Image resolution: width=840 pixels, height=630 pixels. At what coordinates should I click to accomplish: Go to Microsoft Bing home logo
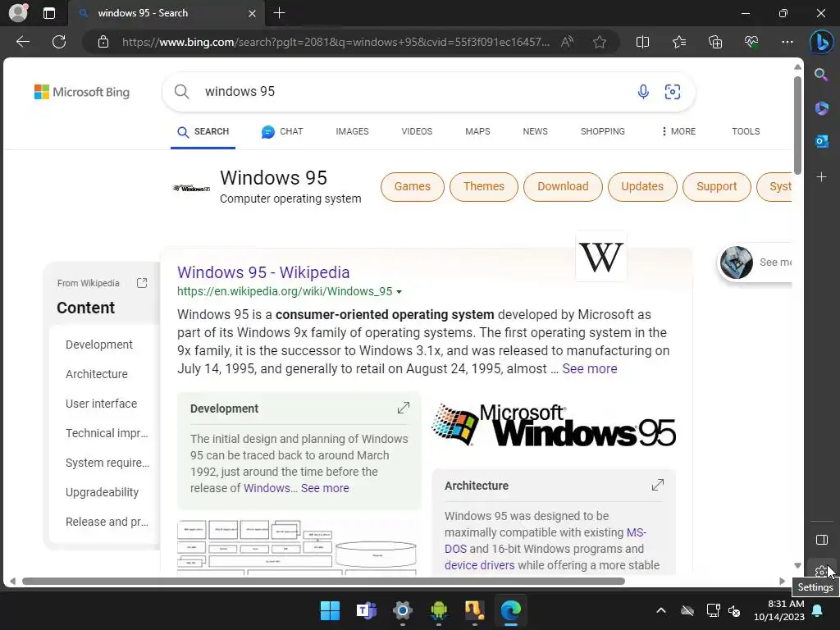pyautogui.click(x=82, y=92)
